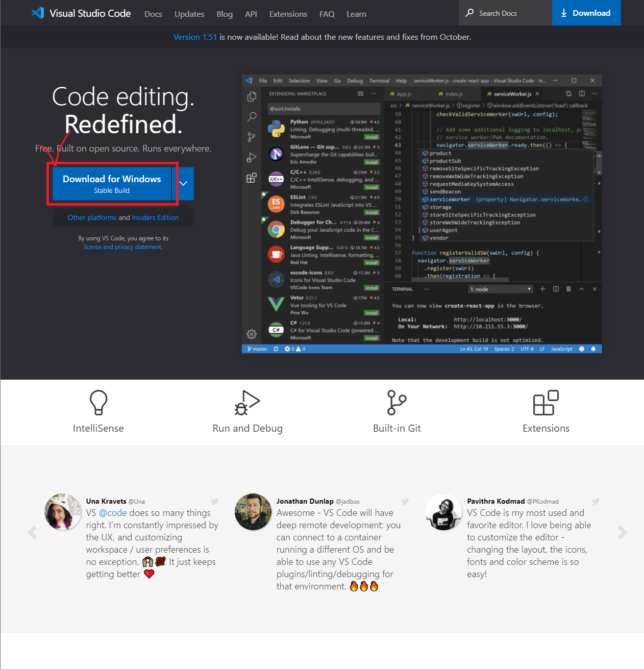644x669 pixels.
Task: Click the Built-in Git branch icon
Action: pos(397,403)
